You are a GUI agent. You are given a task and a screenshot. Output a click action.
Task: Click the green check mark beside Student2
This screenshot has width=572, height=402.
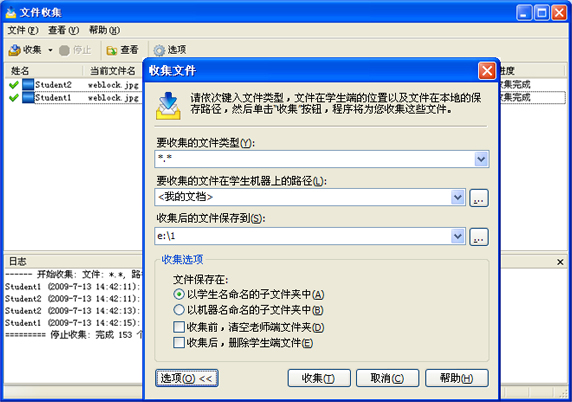click(x=14, y=85)
